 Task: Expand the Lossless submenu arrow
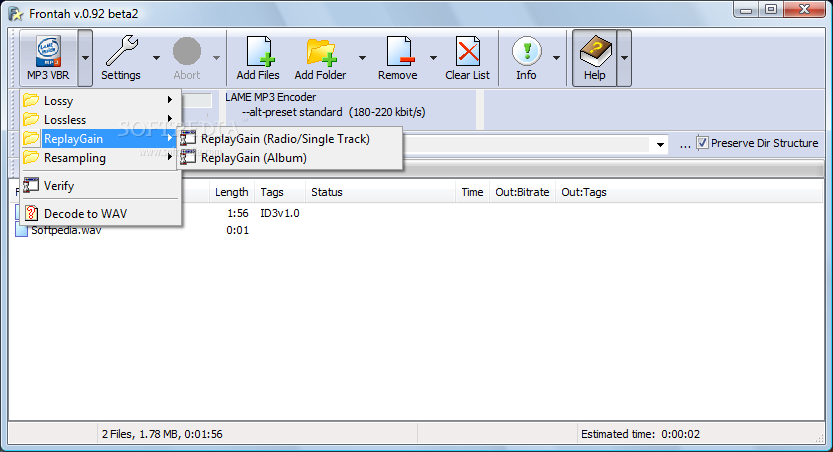point(169,119)
